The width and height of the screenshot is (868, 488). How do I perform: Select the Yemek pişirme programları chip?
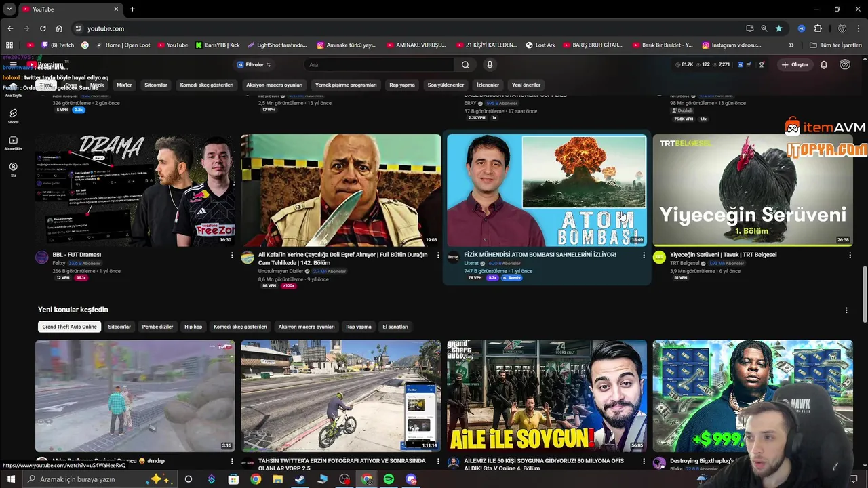(346, 85)
